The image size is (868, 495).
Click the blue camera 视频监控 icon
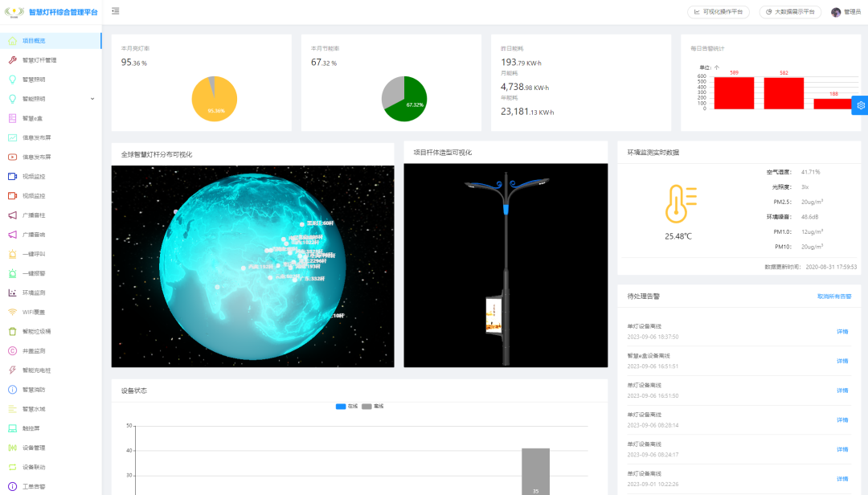point(12,176)
